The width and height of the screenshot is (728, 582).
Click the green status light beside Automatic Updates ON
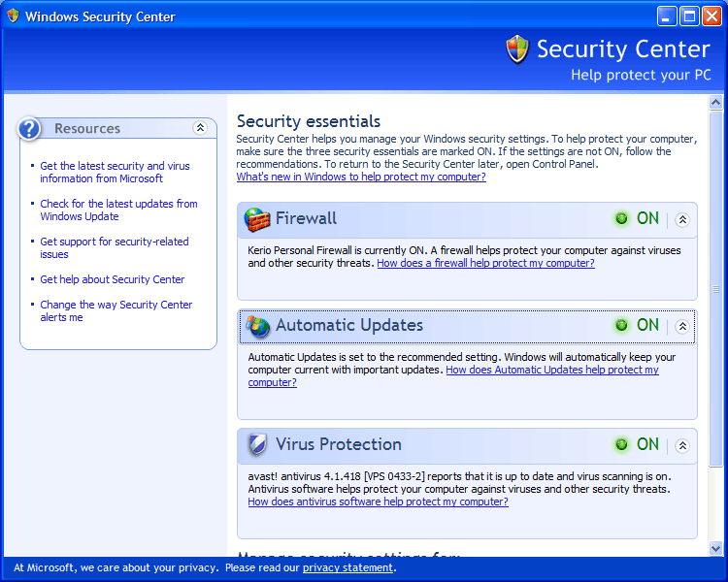(x=621, y=325)
